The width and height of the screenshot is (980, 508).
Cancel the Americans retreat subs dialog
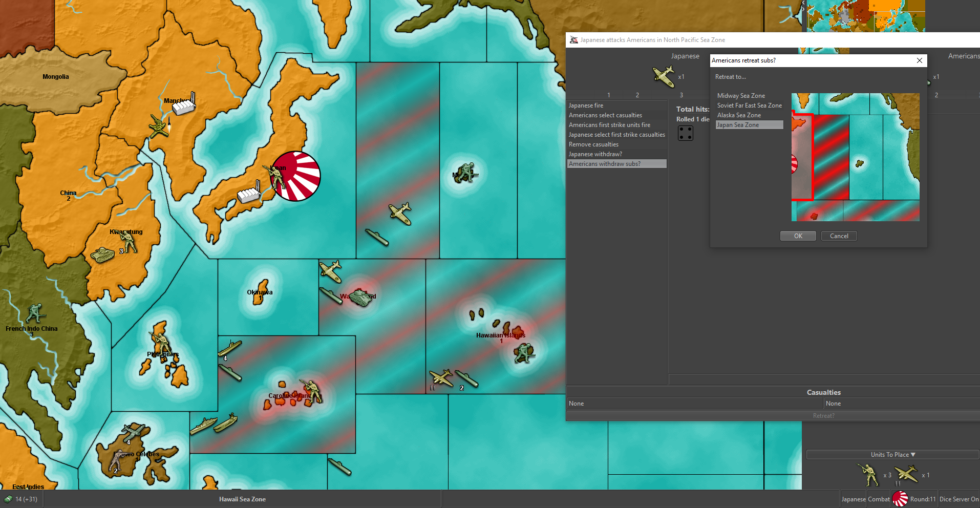(839, 236)
